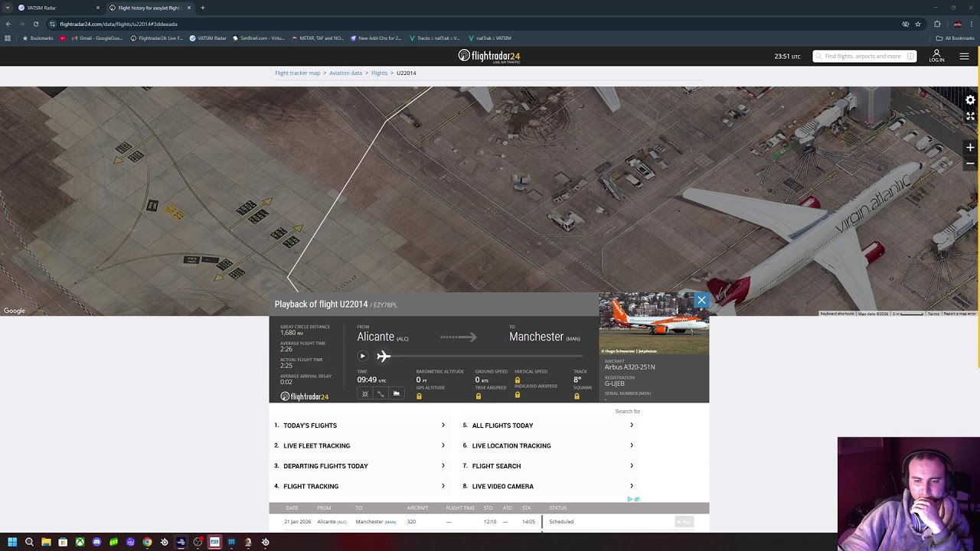Click the indicated airspeed lock icon
This screenshot has height=551, width=980.
518,395
